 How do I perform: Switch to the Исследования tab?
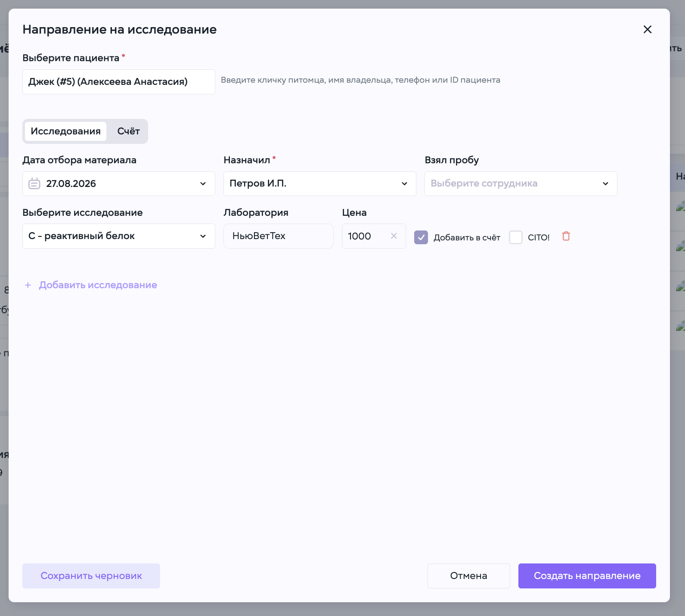pyautogui.click(x=65, y=131)
